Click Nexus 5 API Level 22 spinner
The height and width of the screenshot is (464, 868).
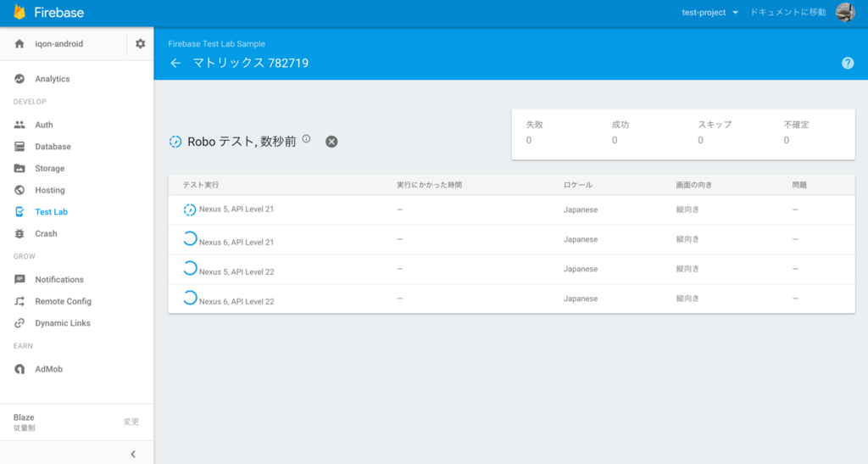tap(190, 268)
